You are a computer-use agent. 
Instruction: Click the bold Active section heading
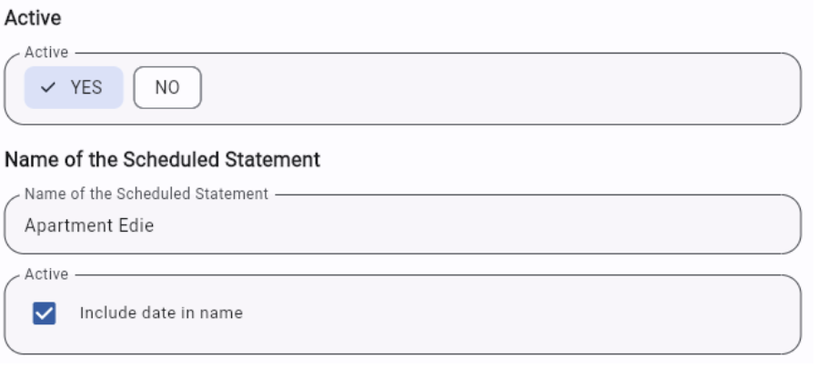click(x=33, y=18)
